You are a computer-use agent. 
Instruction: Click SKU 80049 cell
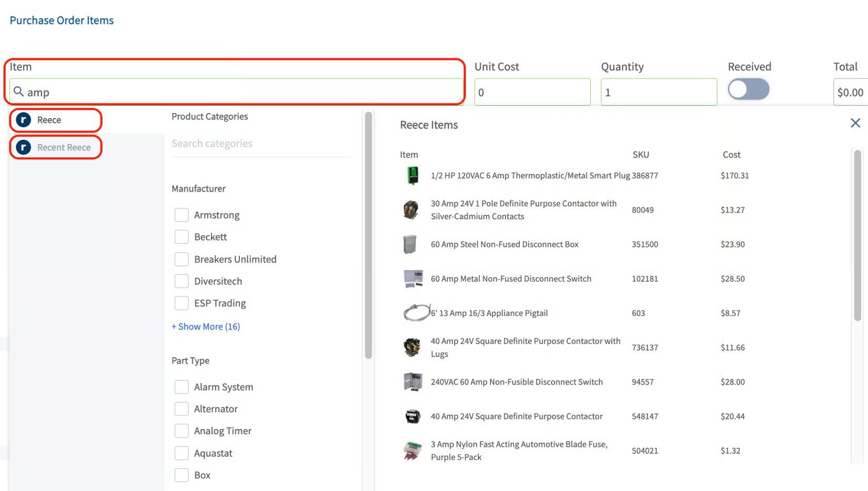pyautogui.click(x=643, y=210)
